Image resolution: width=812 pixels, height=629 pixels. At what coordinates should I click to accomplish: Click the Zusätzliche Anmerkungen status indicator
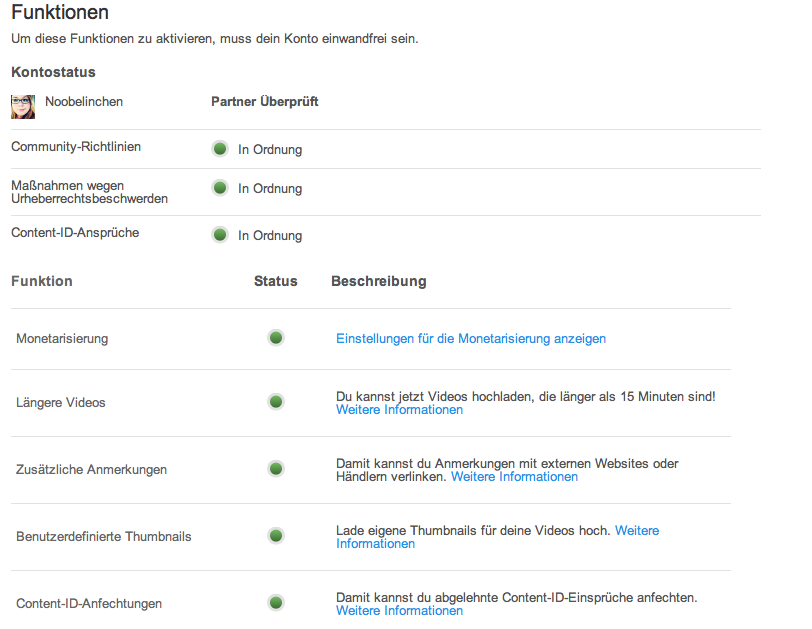point(276,469)
